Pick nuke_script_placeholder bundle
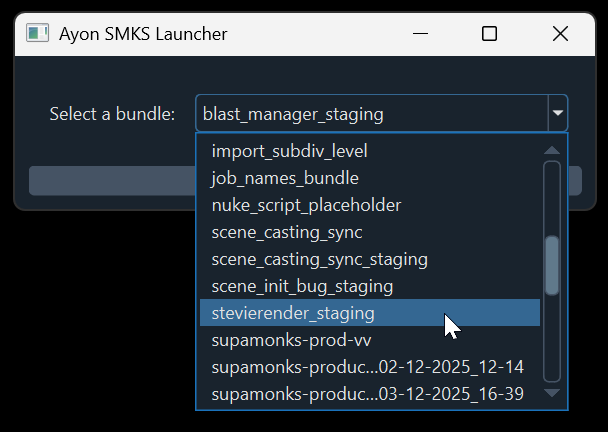Image resolution: width=608 pixels, height=432 pixels. point(306,206)
